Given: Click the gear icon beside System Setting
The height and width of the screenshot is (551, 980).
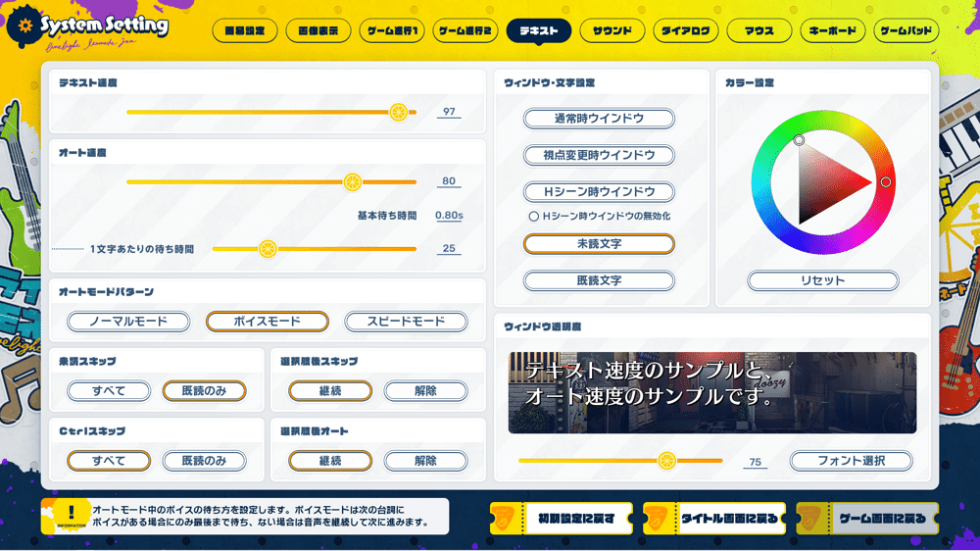Looking at the screenshot, I should tap(25, 25).
